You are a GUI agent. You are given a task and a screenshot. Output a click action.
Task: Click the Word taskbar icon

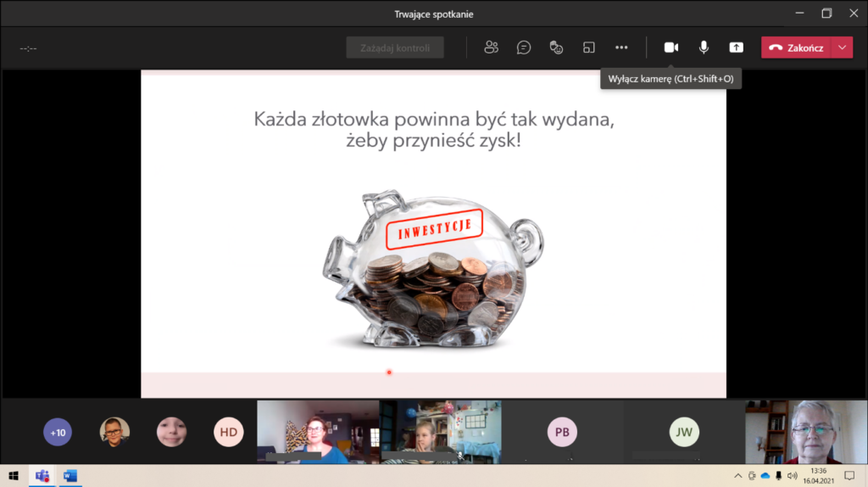coord(70,476)
